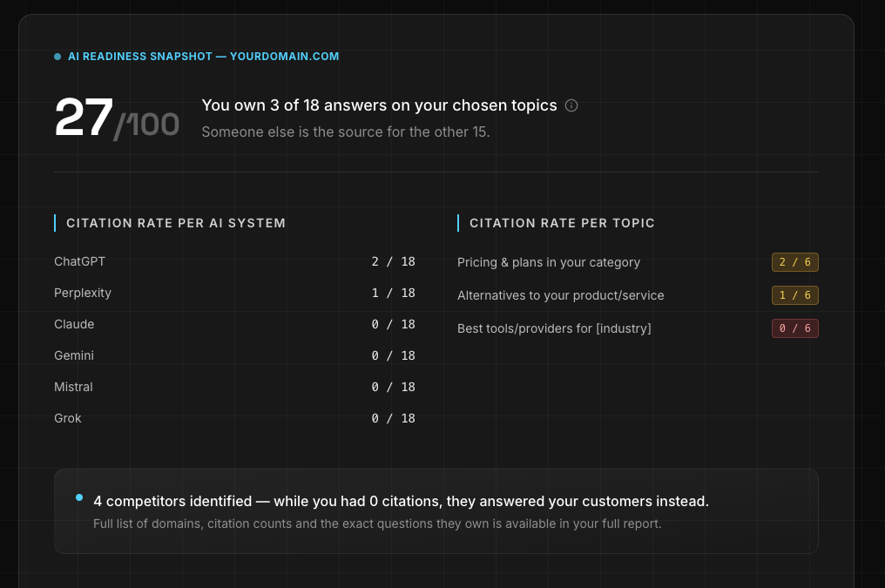Click the blue bullet beside competitors identified
This screenshot has height=588, width=885.
click(x=79, y=497)
